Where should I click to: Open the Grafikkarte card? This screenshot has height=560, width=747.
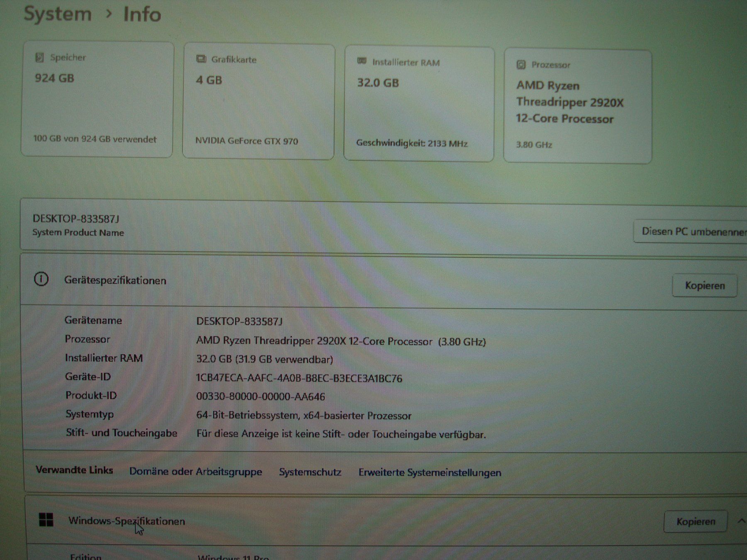point(259,102)
